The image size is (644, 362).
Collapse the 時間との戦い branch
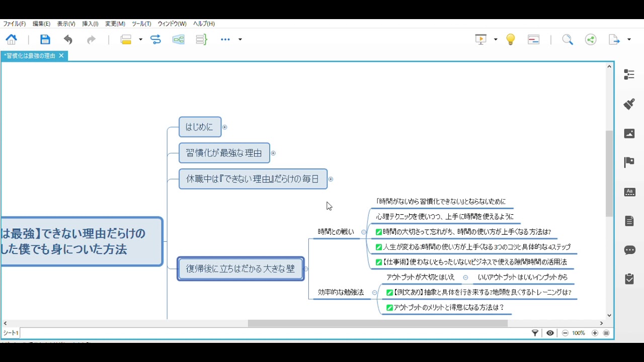[x=364, y=232]
